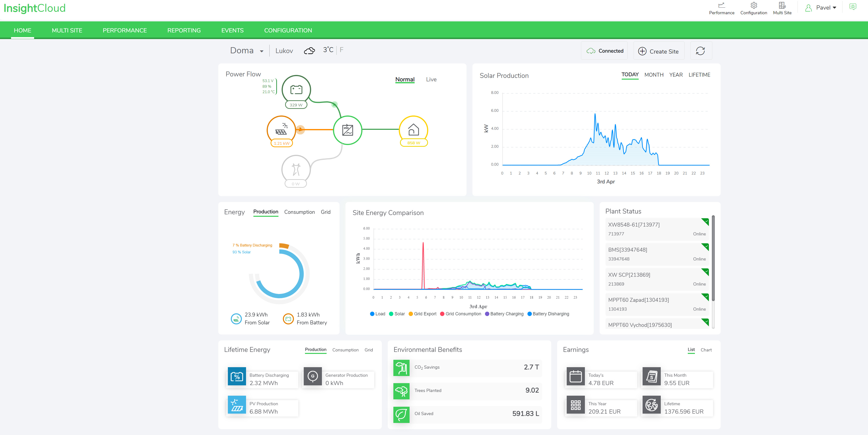Click the Performance icon in top bar

point(721,5)
